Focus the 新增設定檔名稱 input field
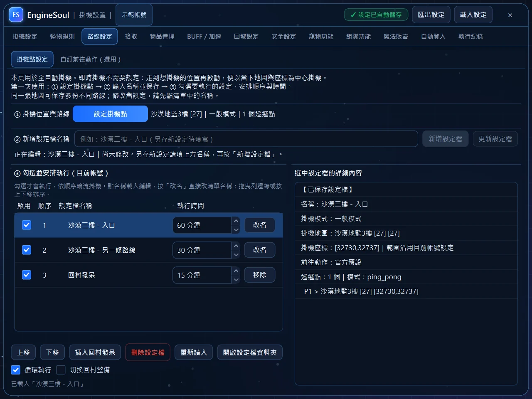The width and height of the screenshot is (532, 399). (246, 139)
